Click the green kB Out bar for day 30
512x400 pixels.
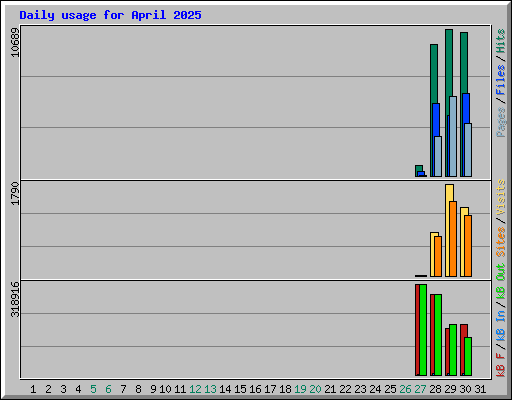coord(468,357)
